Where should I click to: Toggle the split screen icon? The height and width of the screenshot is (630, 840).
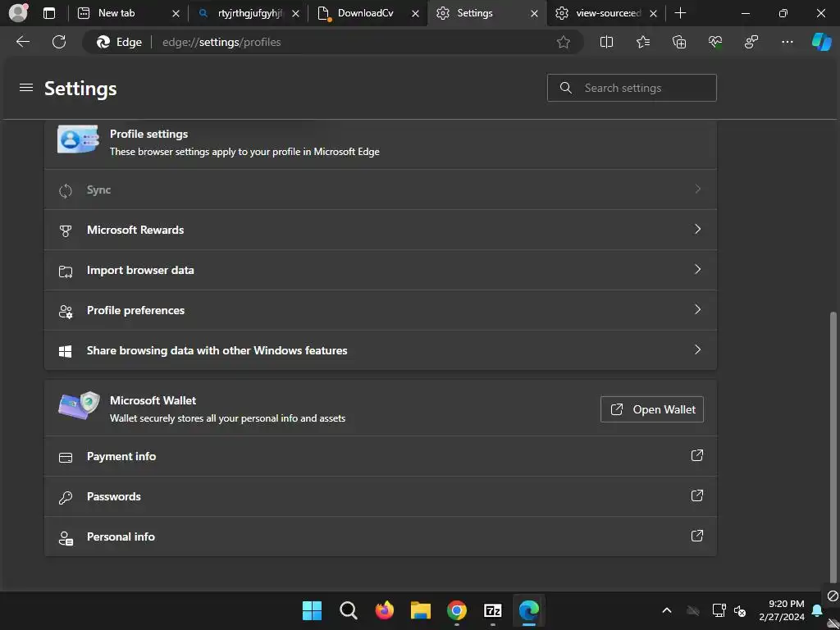(606, 42)
